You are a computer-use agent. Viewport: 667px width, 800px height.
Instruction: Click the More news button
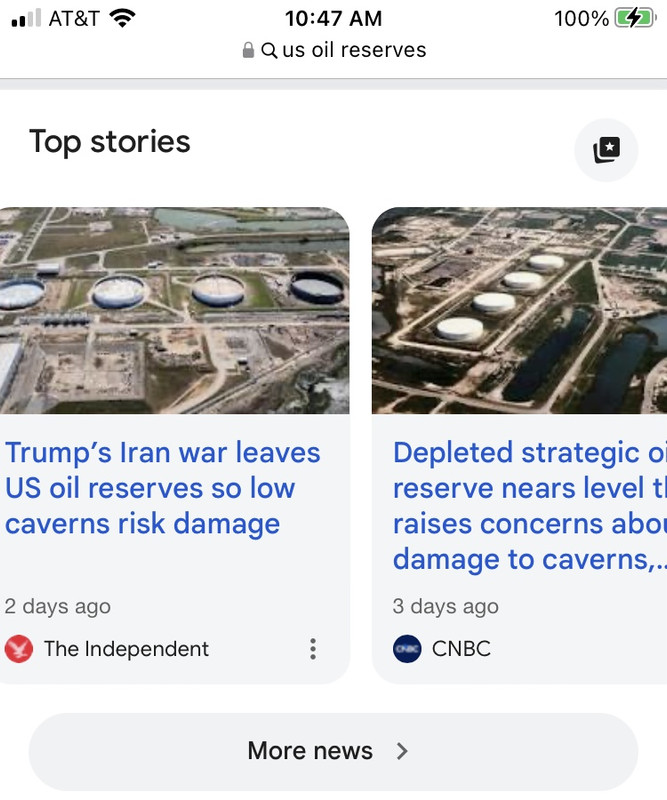(333, 752)
